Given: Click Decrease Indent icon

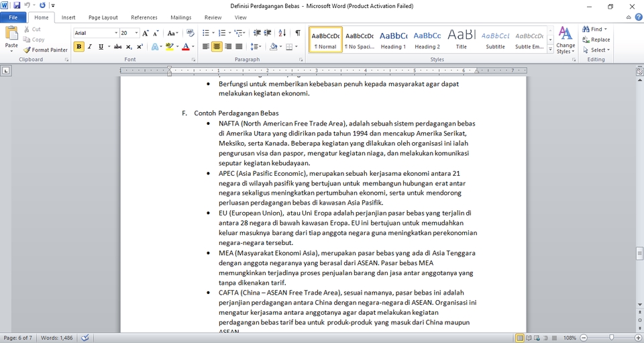Looking at the screenshot, I should (257, 33).
